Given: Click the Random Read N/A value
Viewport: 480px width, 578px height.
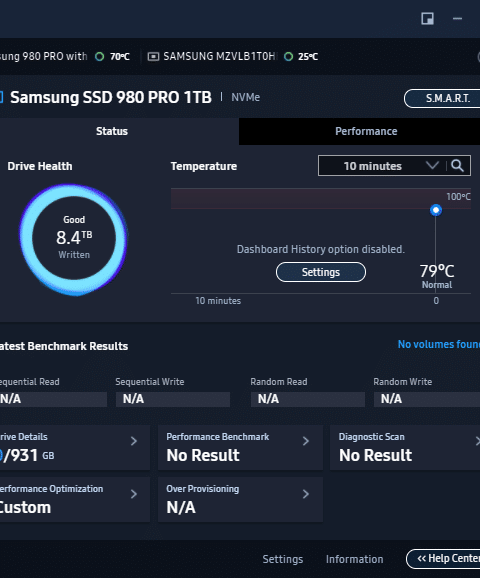Looking at the screenshot, I should click(308, 399).
